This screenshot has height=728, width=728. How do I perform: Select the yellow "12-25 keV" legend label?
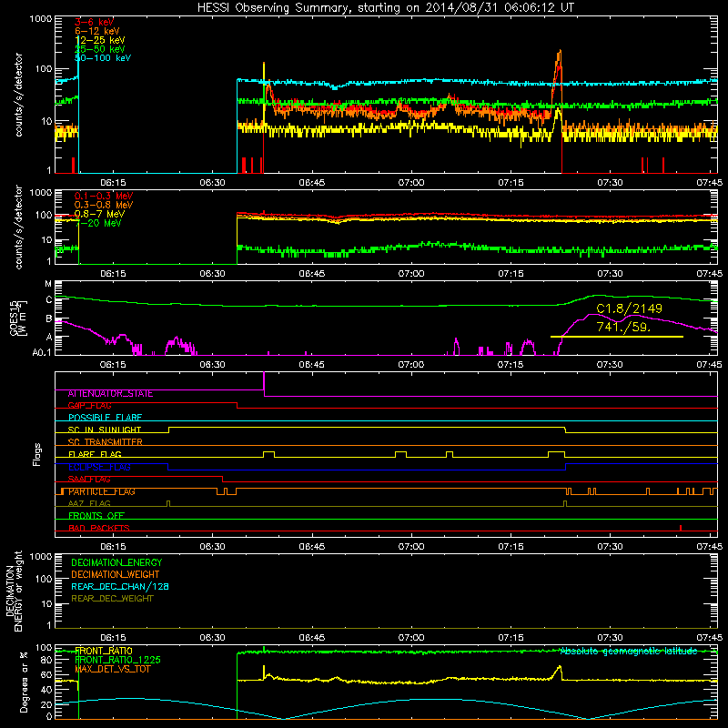(99, 40)
